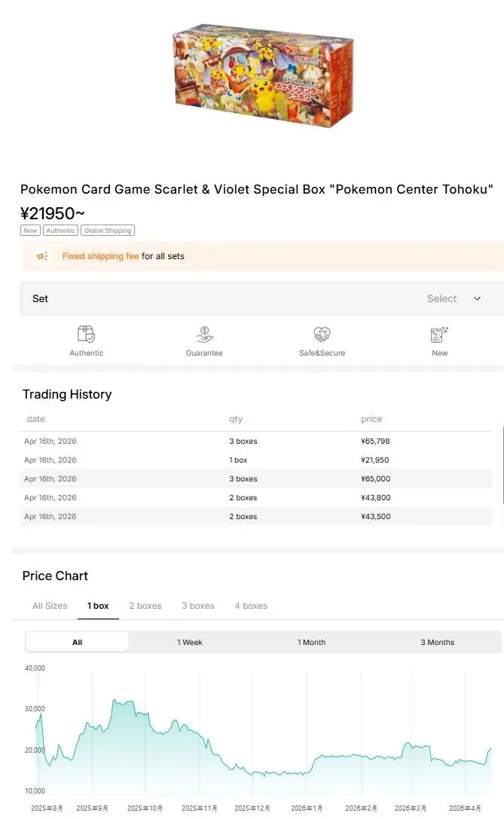Select the 1 box price tab
Image resolution: width=504 pixels, height=819 pixels.
pyautogui.click(x=98, y=606)
